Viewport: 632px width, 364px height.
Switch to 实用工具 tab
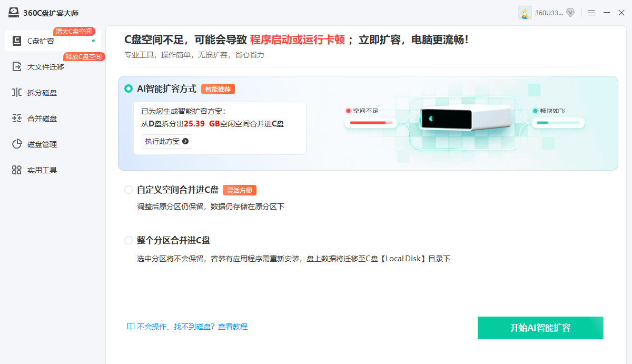click(x=53, y=170)
